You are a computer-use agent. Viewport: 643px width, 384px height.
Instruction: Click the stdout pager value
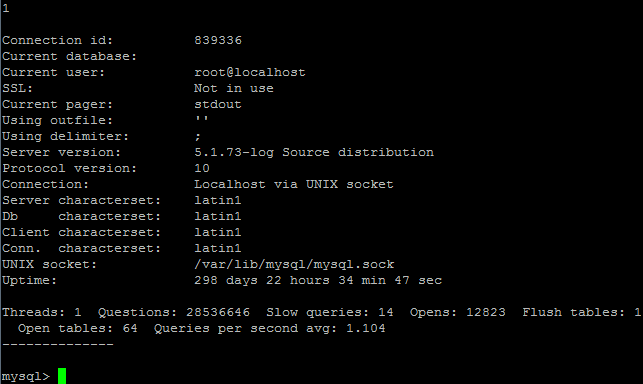point(218,104)
